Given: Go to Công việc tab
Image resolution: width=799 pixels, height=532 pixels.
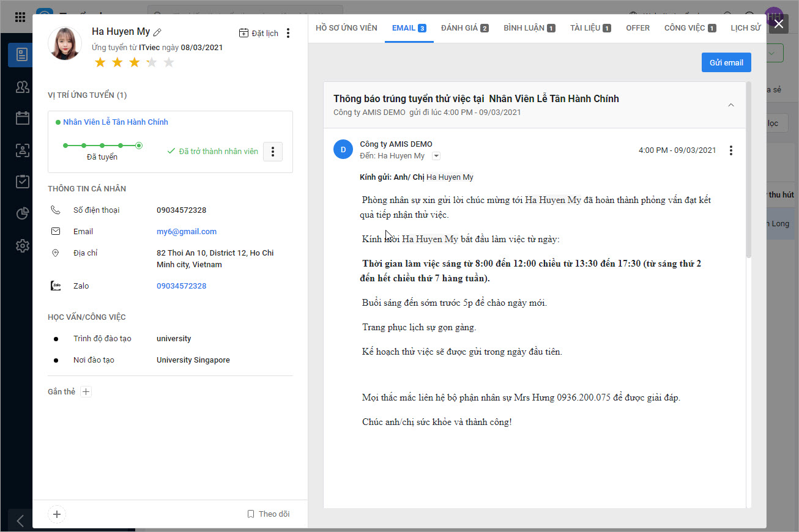Looking at the screenshot, I should (690, 28).
